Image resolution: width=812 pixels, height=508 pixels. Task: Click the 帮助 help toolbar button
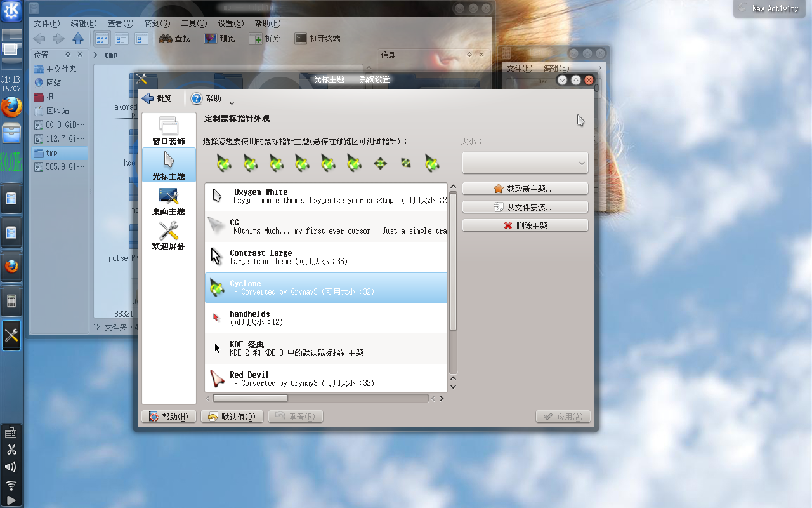click(x=206, y=98)
